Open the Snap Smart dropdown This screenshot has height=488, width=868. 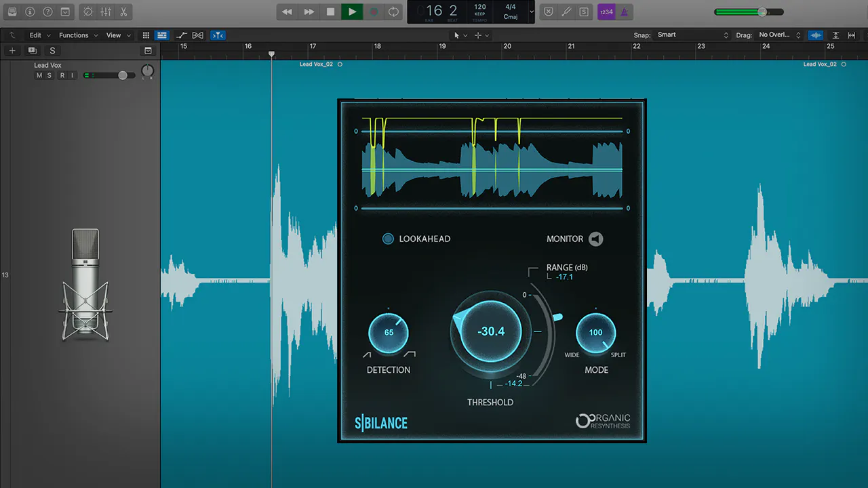point(692,35)
